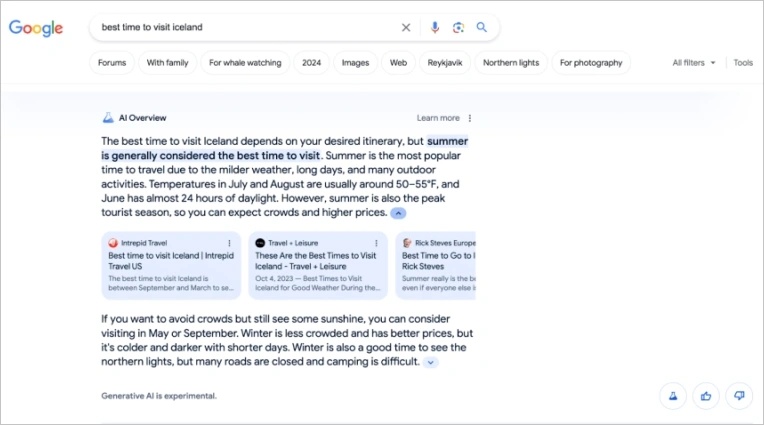Click Search Labs flask button at bottom

pyautogui.click(x=673, y=396)
